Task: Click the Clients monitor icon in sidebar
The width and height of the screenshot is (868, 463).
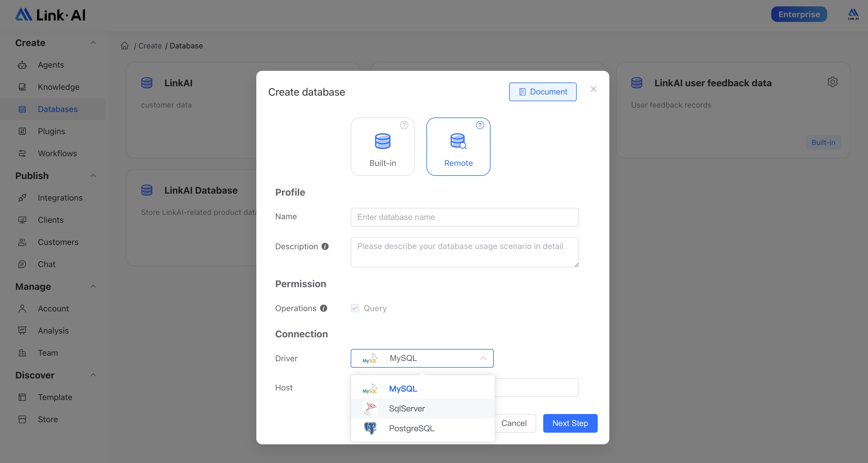Action: pos(22,220)
